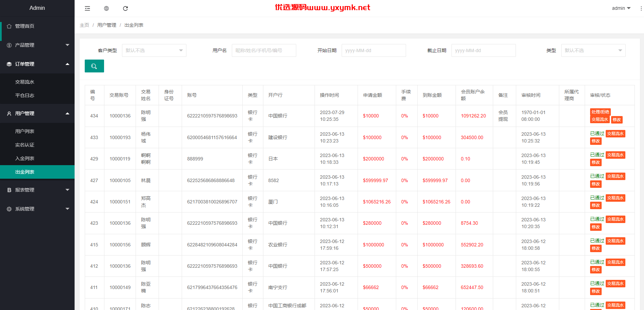
Task: Focus the 开始日期 date field
Action: (x=374, y=50)
